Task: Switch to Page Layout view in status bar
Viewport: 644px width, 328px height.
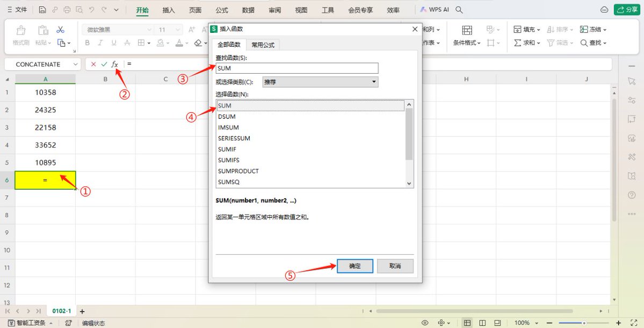Action: (482, 323)
